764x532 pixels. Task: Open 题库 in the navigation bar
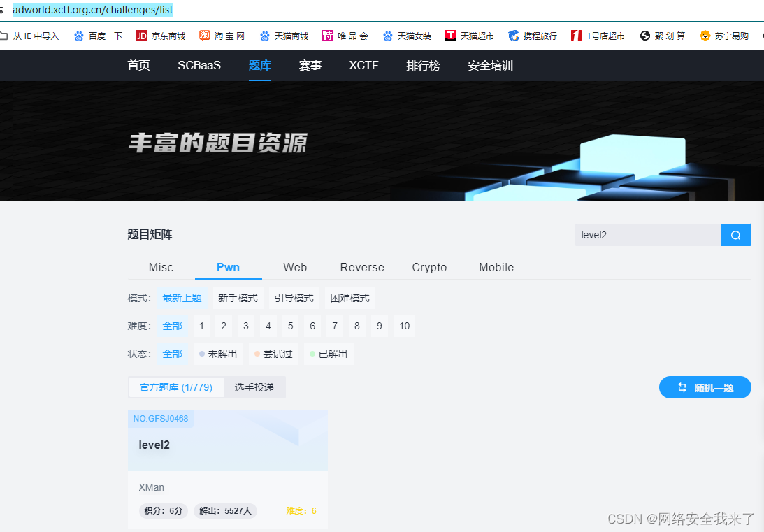point(260,65)
